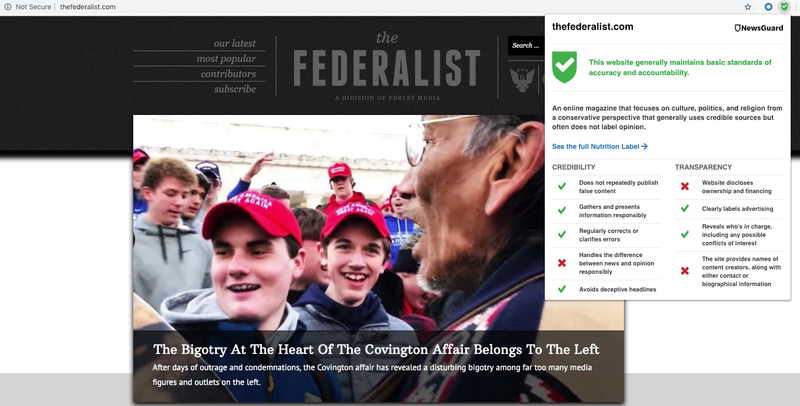This screenshot has height=406, width=800.
Task: Open the full Nutrition Label link
Action: click(x=599, y=146)
